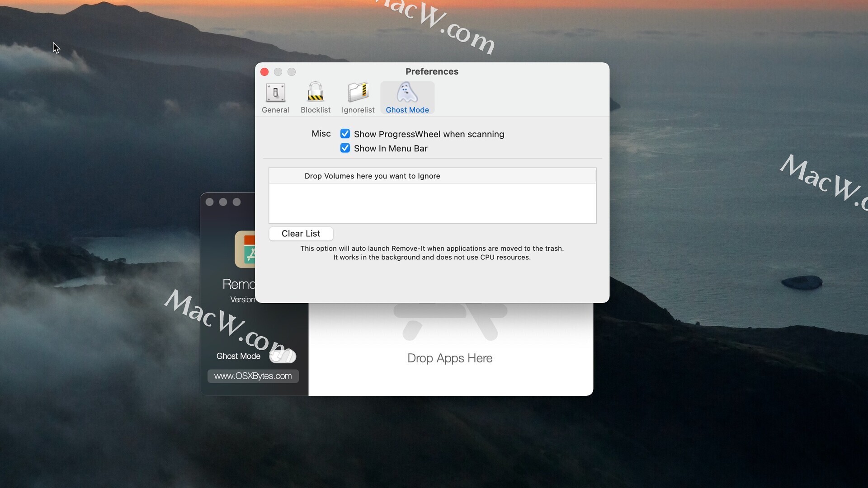This screenshot has width=868, height=488.
Task: Open the Ignorelist tab
Action: click(x=358, y=98)
